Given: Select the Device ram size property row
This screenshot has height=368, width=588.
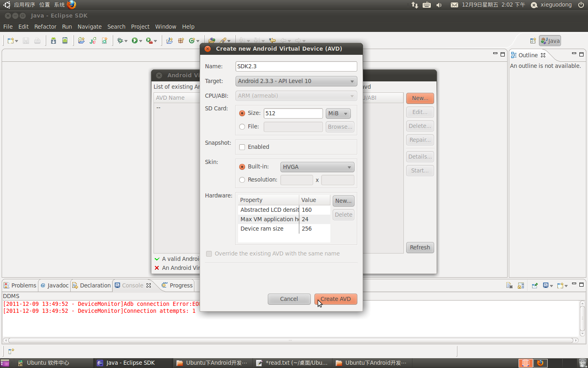Looking at the screenshot, I should [284, 229].
